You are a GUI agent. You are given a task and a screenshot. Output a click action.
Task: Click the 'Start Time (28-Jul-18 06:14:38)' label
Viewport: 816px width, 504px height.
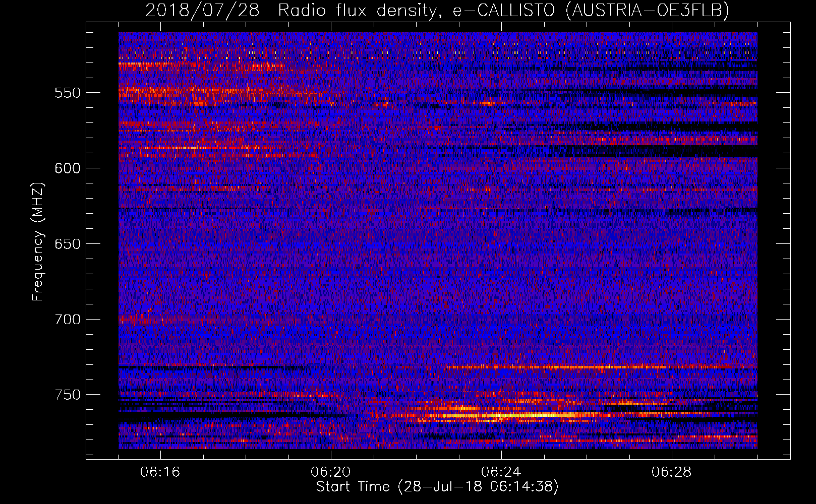pyautogui.click(x=437, y=487)
